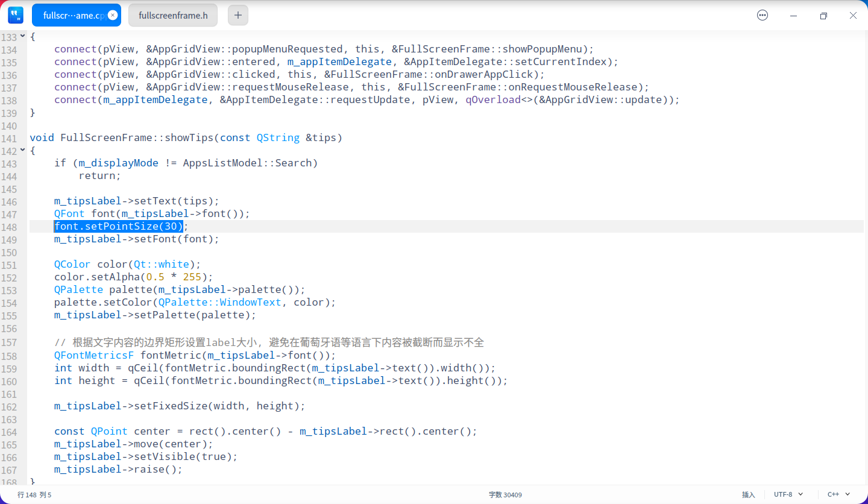Toggle the 插入 insert mode indicator
Image resolution: width=868 pixels, height=504 pixels.
coord(749,494)
